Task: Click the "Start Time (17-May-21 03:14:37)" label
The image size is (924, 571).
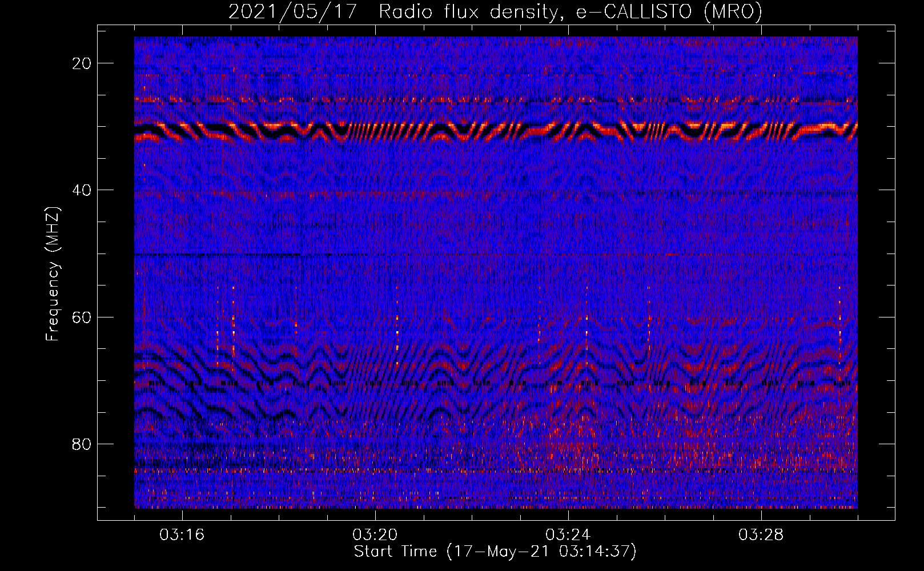Action: 495,551
